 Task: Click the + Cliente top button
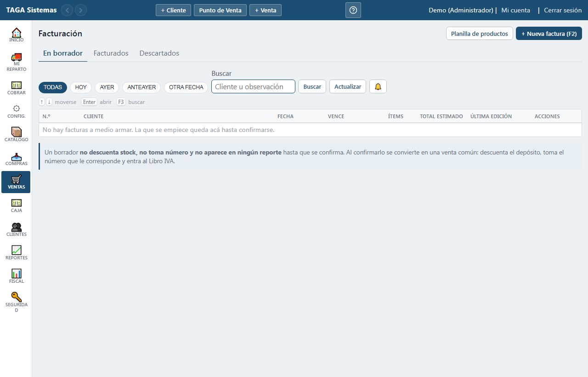[173, 10]
